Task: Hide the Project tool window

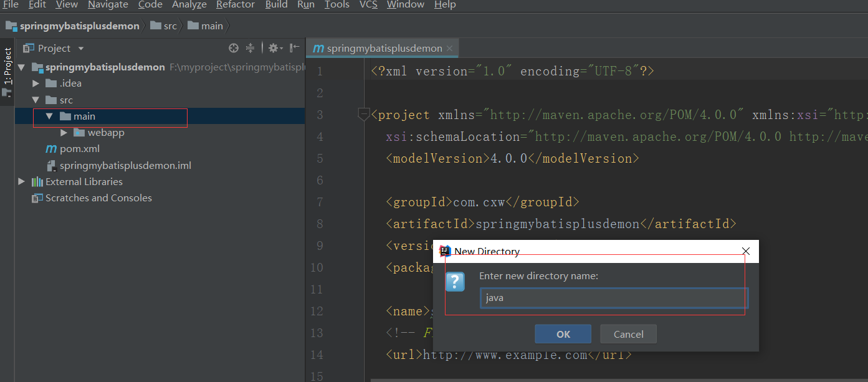Action: (294, 48)
